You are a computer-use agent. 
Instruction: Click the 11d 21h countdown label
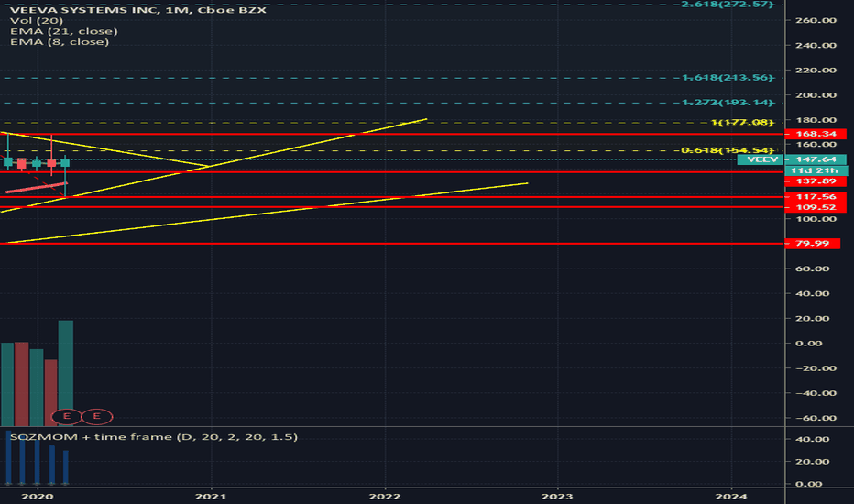point(816,170)
